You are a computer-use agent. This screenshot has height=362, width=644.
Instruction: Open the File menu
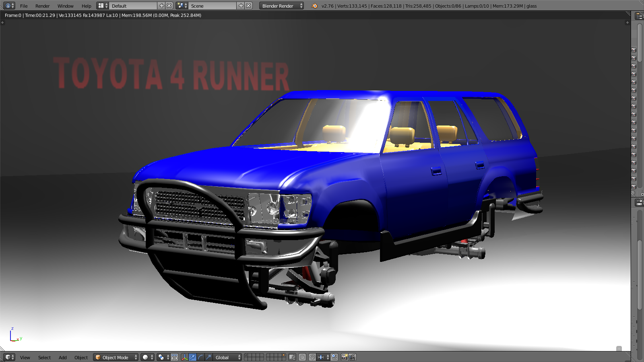tap(24, 6)
